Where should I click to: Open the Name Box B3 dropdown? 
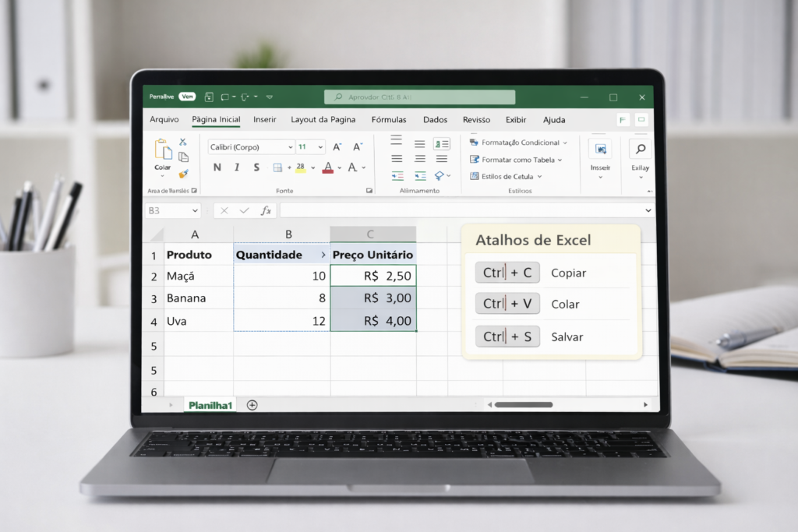(x=194, y=210)
